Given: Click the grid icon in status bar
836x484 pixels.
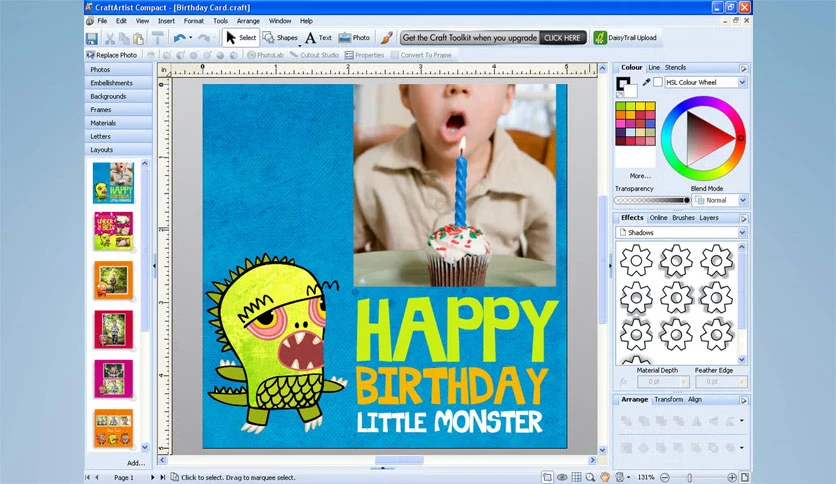Looking at the screenshot, I should coord(576,477).
